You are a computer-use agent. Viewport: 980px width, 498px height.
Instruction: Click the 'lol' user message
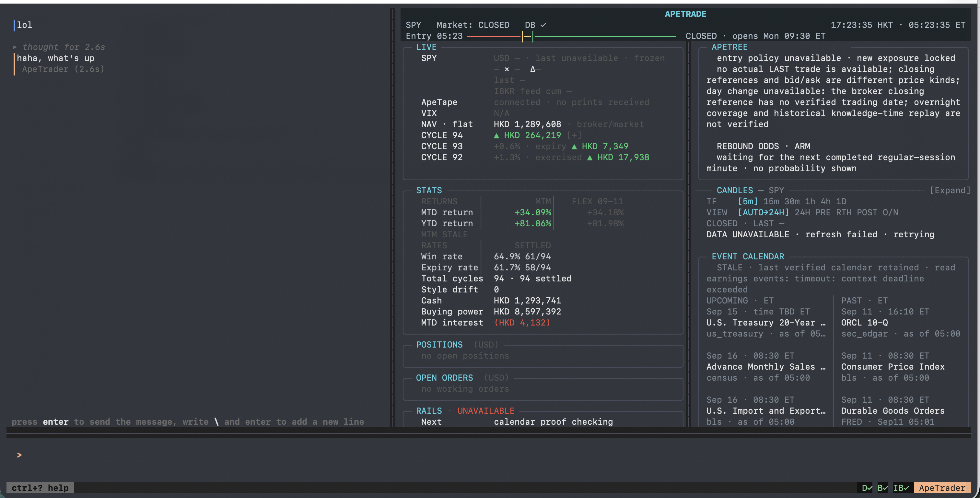[x=24, y=25]
